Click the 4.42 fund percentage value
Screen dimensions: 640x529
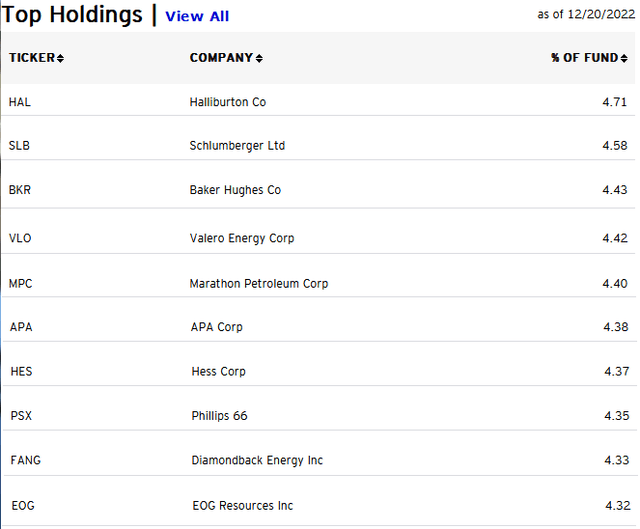click(x=615, y=238)
